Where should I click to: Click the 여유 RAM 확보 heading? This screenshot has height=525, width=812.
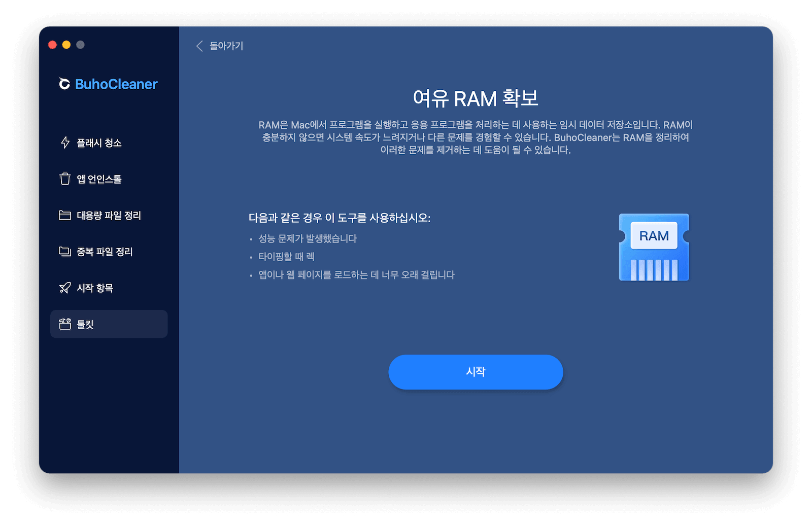click(476, 98)
